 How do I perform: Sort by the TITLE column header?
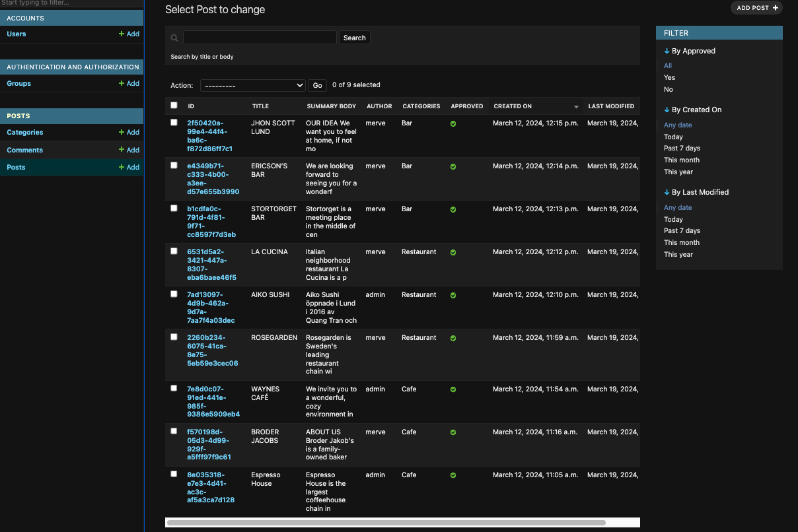(x=260, y=106)
